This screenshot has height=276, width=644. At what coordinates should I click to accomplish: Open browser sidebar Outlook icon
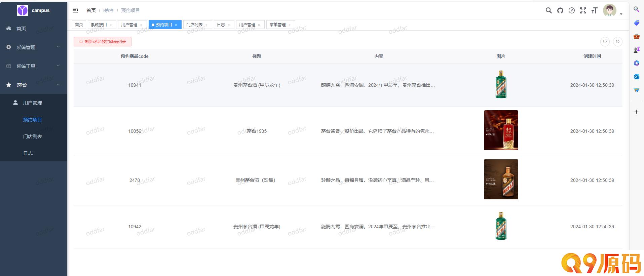pyautogui.click(x=636, y=77)
